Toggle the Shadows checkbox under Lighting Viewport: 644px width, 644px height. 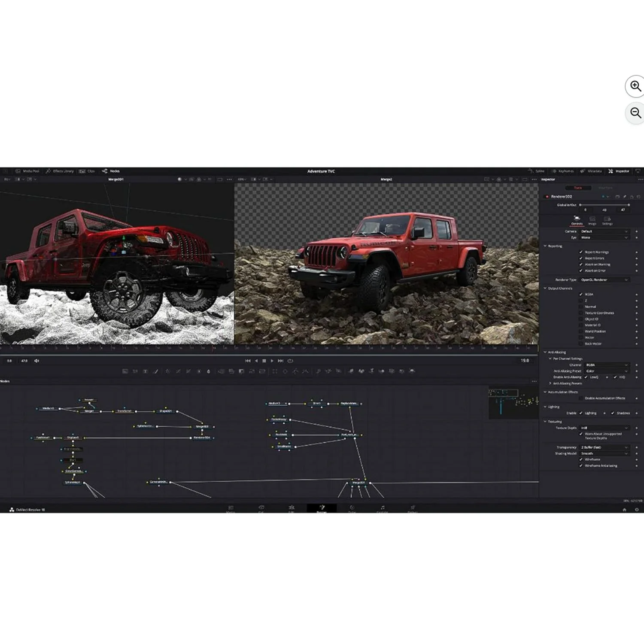tap(613, 413)
